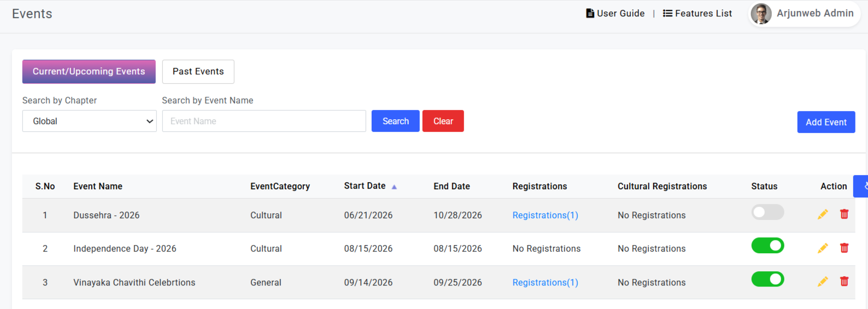Edit the Dussehra - 2026 event with the pencil icon

pos(823,214)
